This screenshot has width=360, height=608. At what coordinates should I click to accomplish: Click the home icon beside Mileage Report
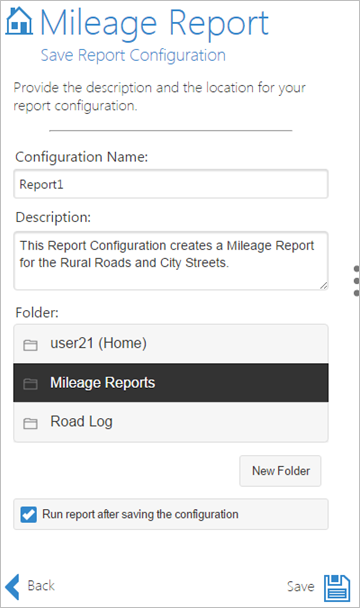(x=19, y=21)
